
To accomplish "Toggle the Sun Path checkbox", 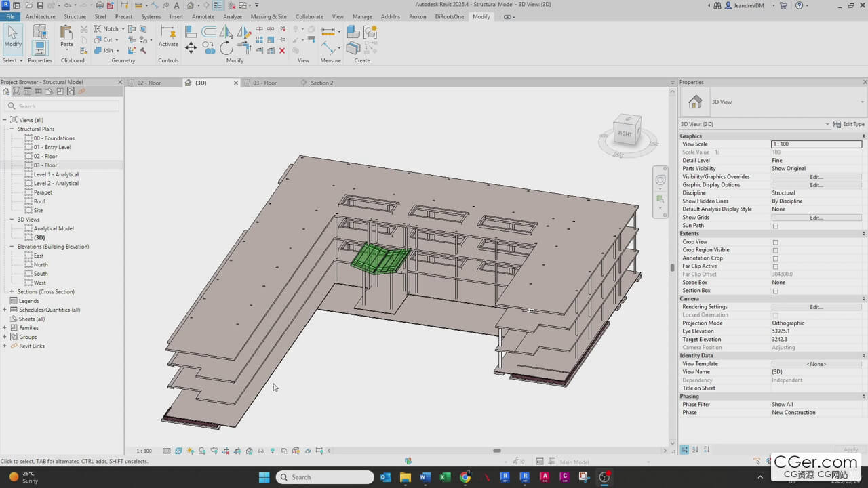I will [775, 226].
